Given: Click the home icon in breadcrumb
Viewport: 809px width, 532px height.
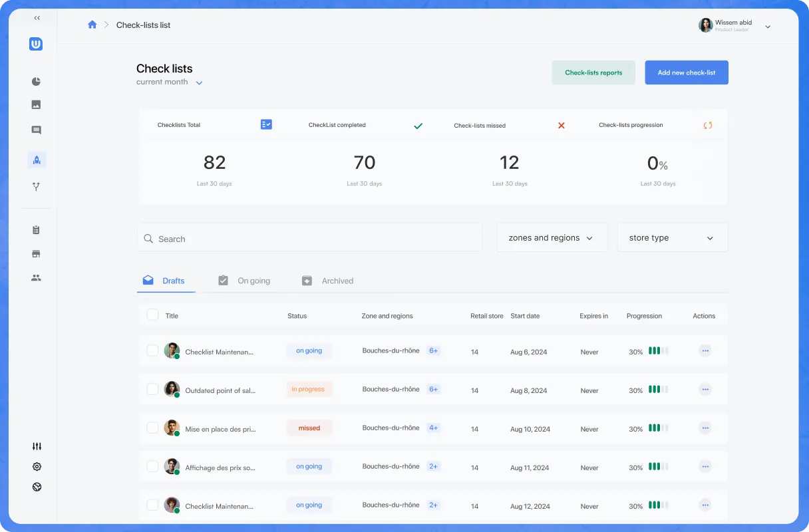Looking at the screenshot, I should (x=92, y=25).
